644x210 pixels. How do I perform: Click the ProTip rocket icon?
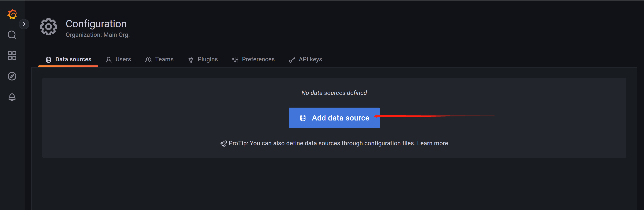coord(223,143)
